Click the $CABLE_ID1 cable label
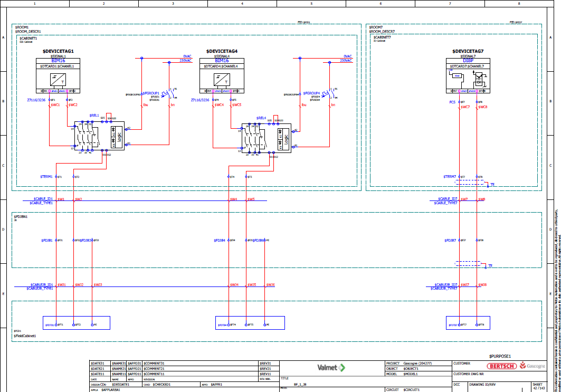The height and width of the screenshot is (392, 561). (x=40, y=199)
